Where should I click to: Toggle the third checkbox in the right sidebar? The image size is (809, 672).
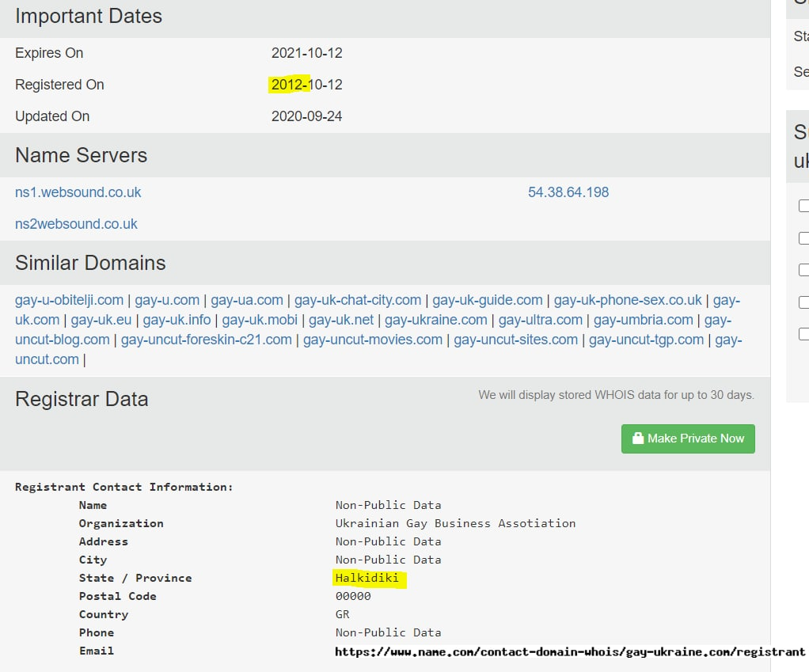pos(803,270)
